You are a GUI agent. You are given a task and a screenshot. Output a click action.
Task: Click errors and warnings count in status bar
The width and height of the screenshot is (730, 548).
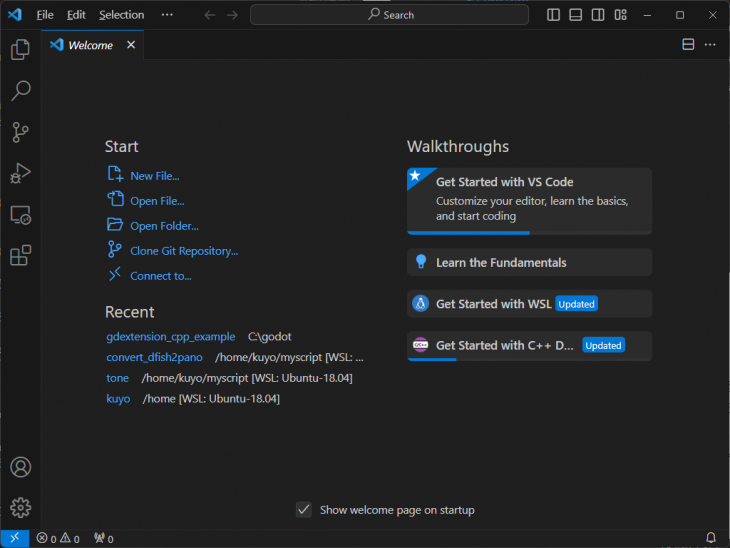click(58, 539)
